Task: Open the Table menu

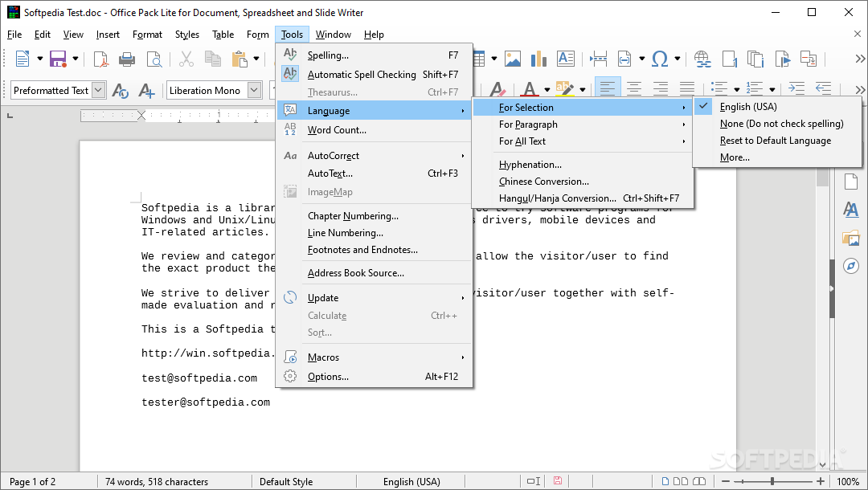Action: 223,35
